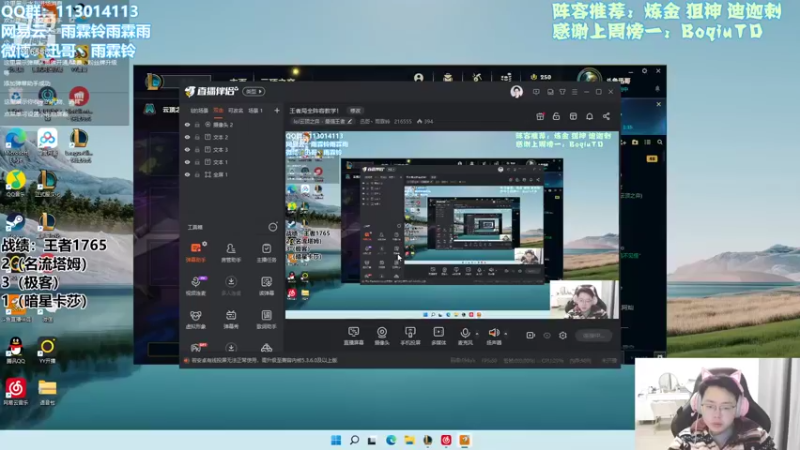Click the gift box icon above preview

pos(540,116)
